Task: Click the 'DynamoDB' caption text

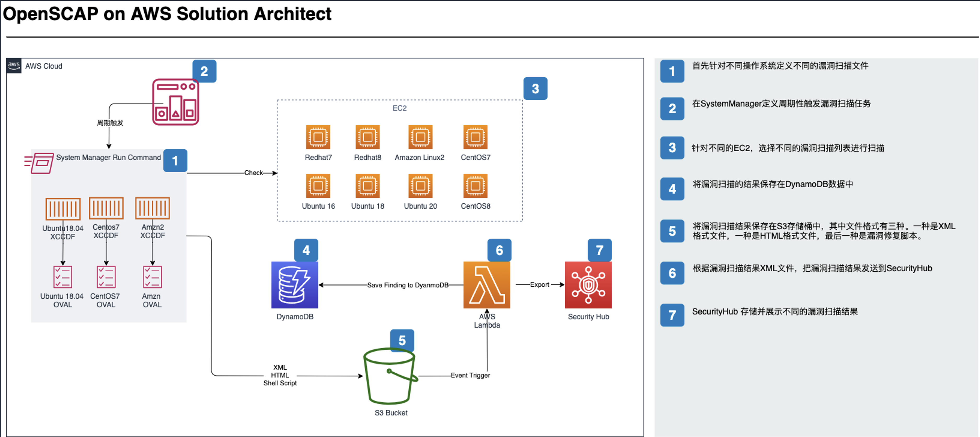Action: 295,317
